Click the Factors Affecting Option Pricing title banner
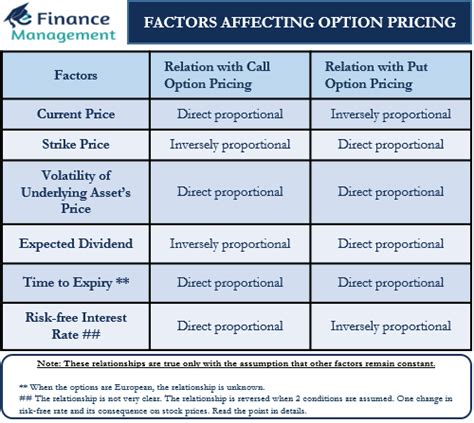The height and width of the screenshot is (423, 474). point(299,22)
